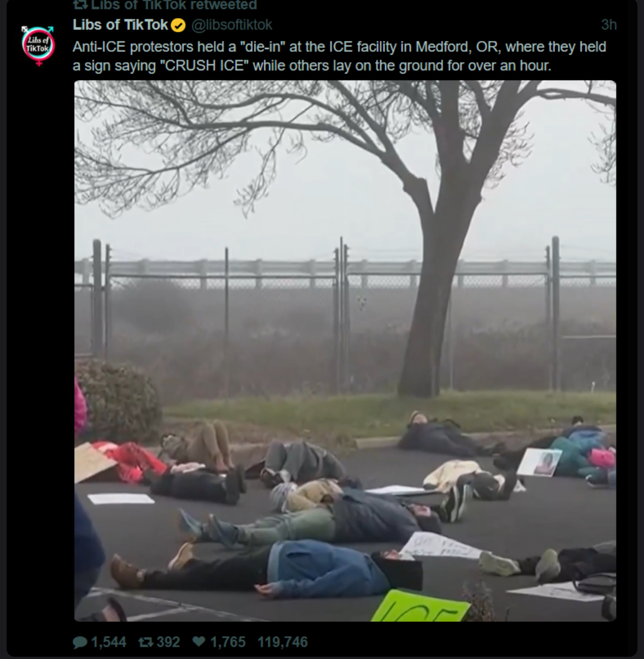Click the small expand arrow on the avatar corner
This screenshot has height=659, width=644.
[25, 28]
